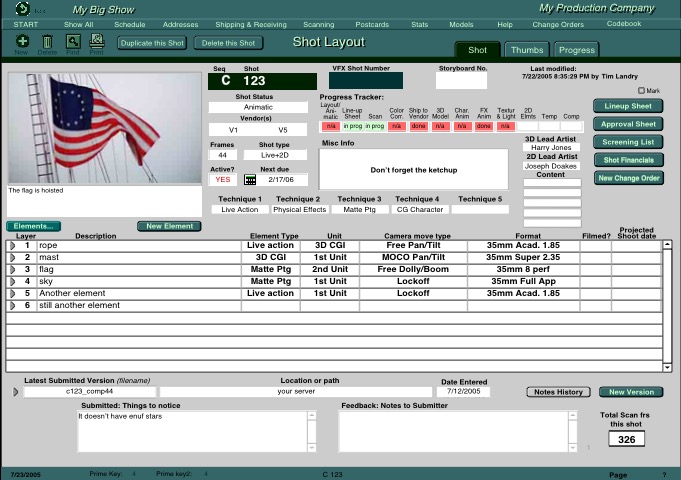Screen dimensions: 681x480
Task: Tick the Mark checkbox
Action: (642, 91)
